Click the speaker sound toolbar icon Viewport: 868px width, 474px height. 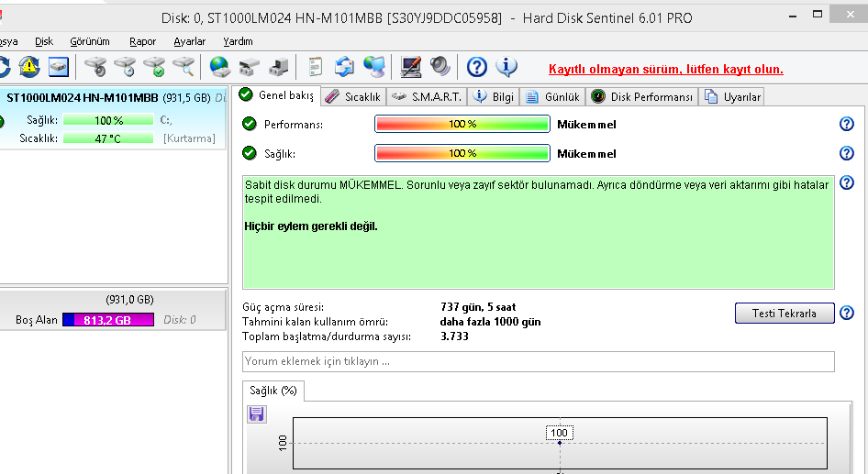coord(440,66)
